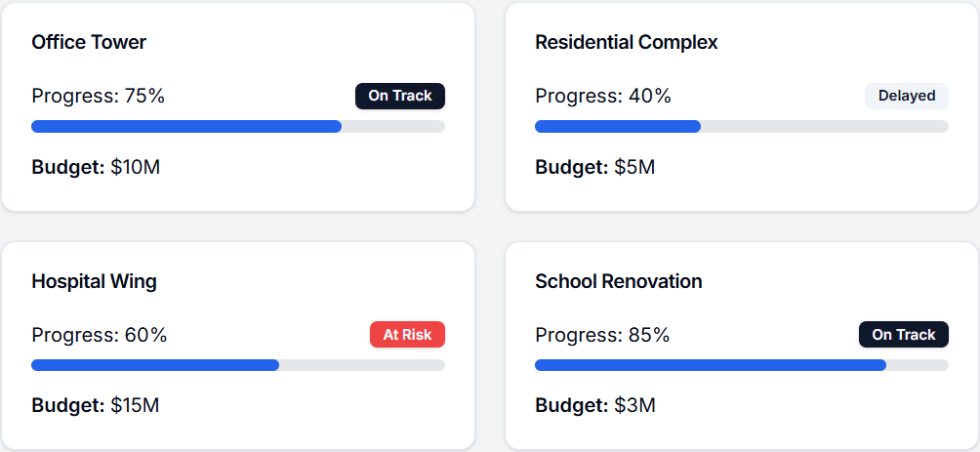Viewport: 980px width, 452px height.
Task: Click the Progress: 75% label
Action: [98, 96]
